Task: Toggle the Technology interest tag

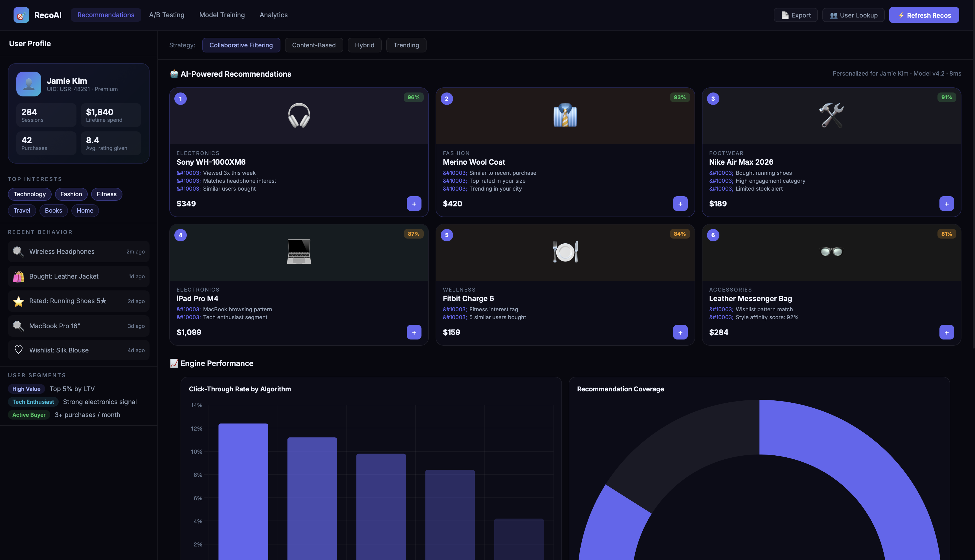Action: [x=30, y=194]
